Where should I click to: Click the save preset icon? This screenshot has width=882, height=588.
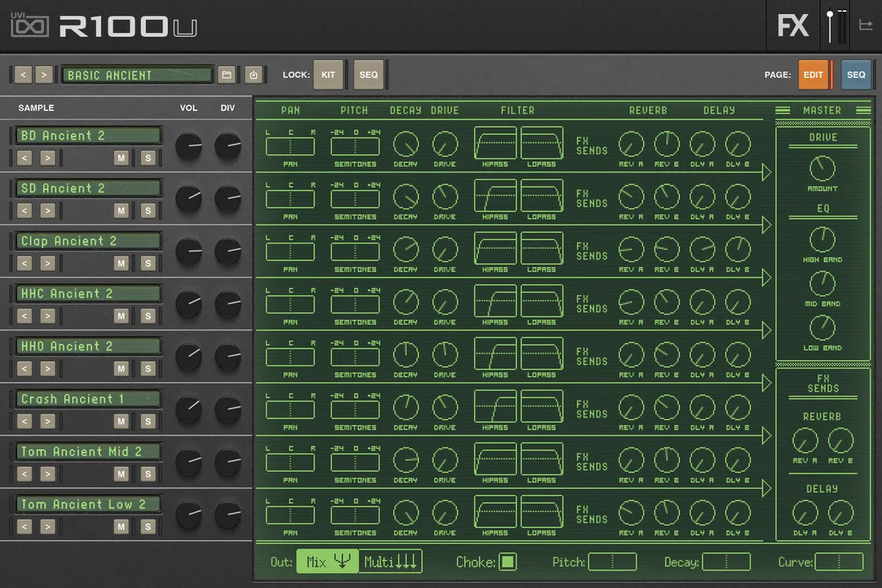tap(252, 75)
